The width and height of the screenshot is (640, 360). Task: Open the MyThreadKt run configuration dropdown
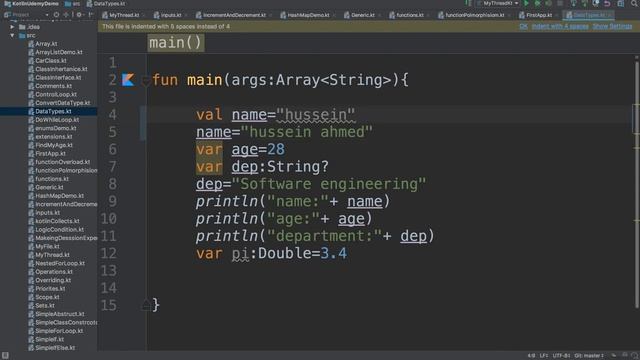click(497, 3)
